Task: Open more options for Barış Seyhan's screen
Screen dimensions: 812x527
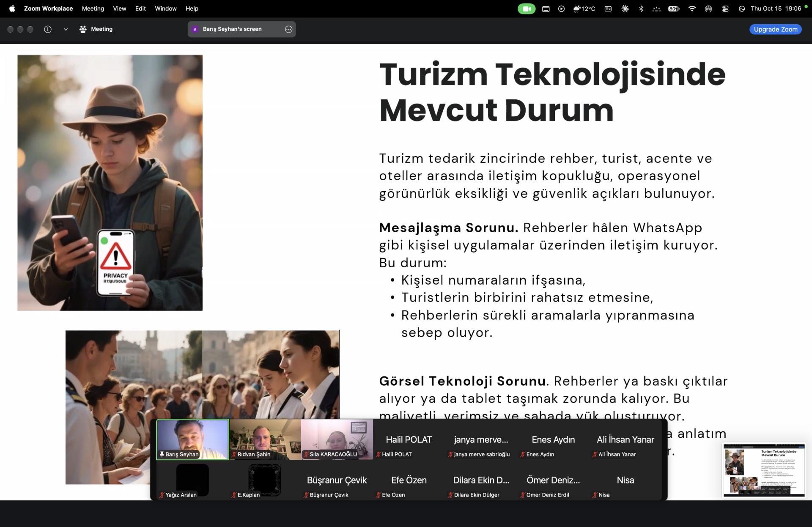Action: [x=288, y=29]
